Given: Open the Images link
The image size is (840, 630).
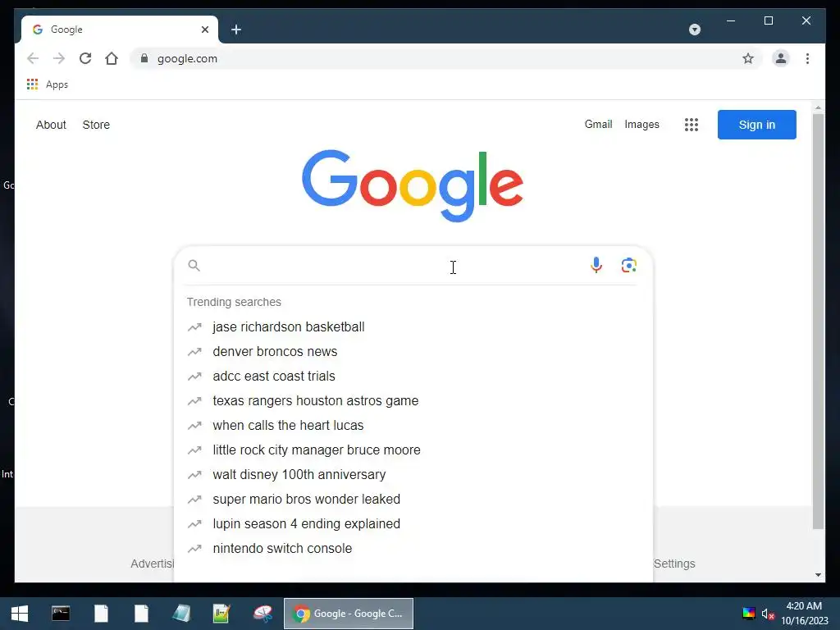Looking at the screenshot, I should 641,125.
